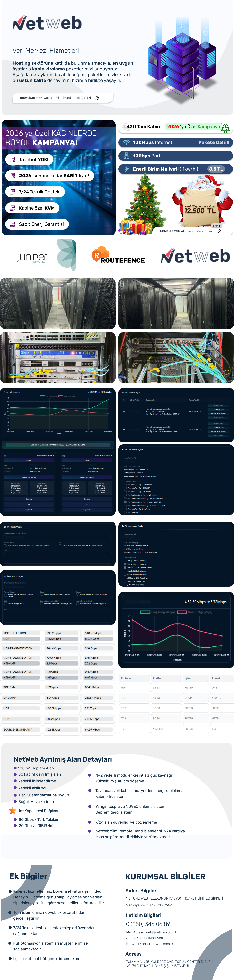The height and width of the screenshot is (980, 234).
Task: Click the receipt icon next to 'Taahhüt YOK!'
Action: tap(13, 159)
